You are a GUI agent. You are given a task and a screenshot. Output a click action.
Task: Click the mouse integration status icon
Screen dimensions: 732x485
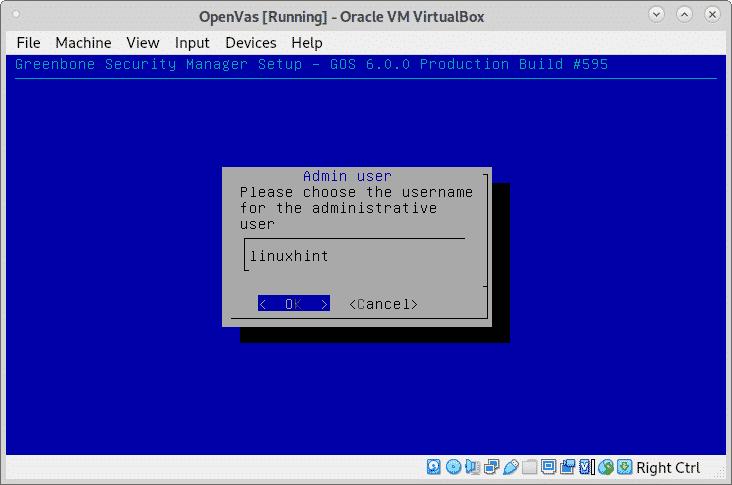(606, 467)
